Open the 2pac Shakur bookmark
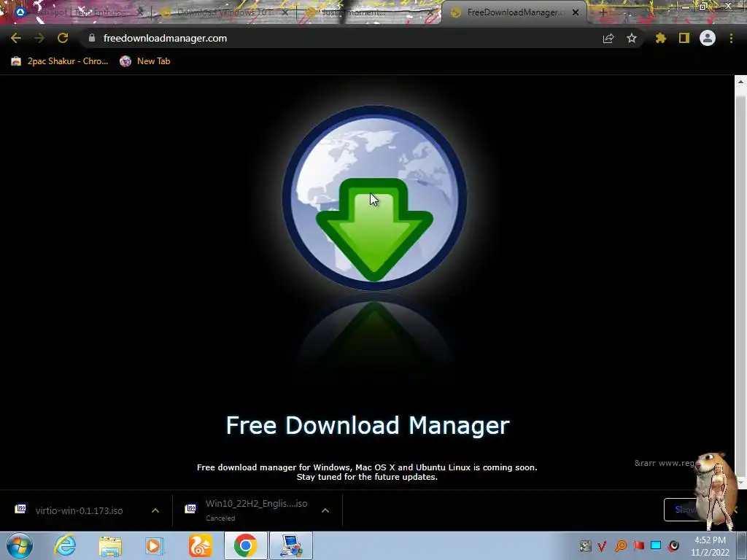 [x=60, y=61]
